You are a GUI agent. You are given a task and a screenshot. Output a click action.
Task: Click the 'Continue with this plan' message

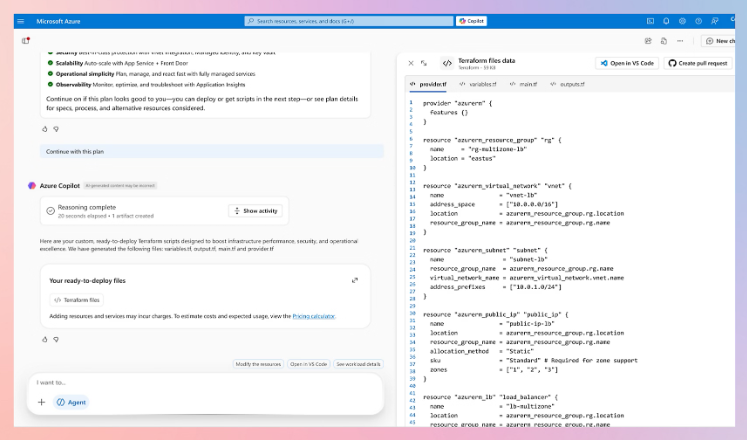pos(212,151)
